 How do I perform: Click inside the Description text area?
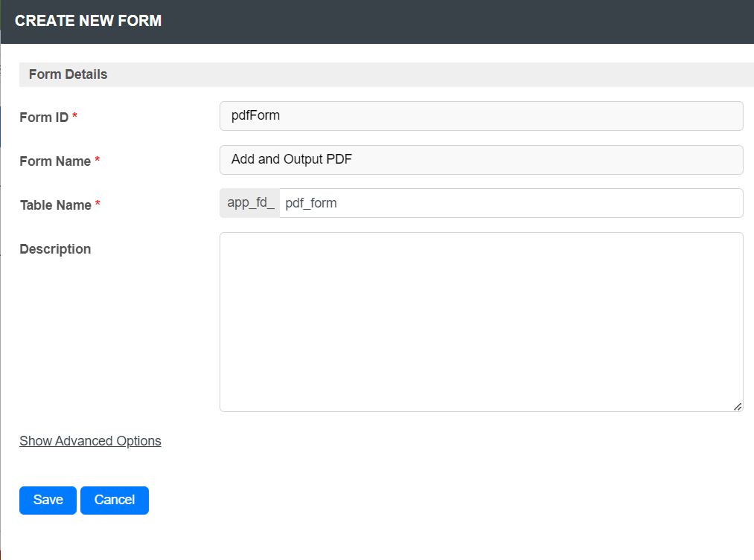[x=481, y=321]
